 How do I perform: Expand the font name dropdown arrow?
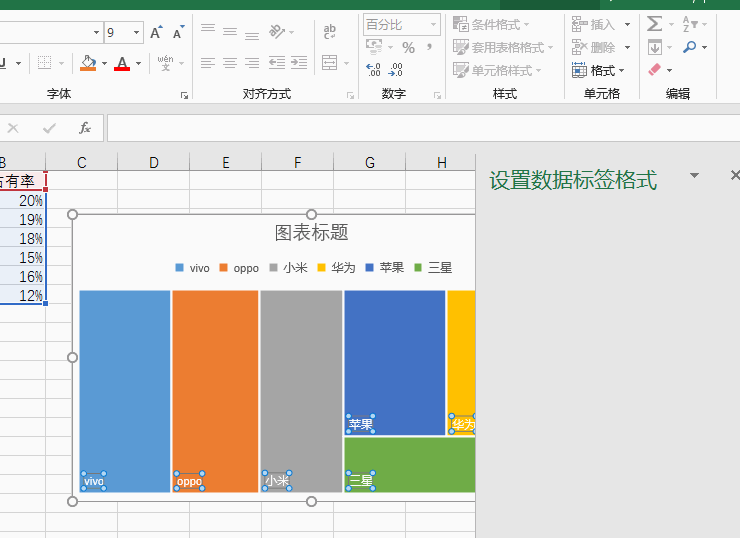pyautogui.click(x=96, y=33)
